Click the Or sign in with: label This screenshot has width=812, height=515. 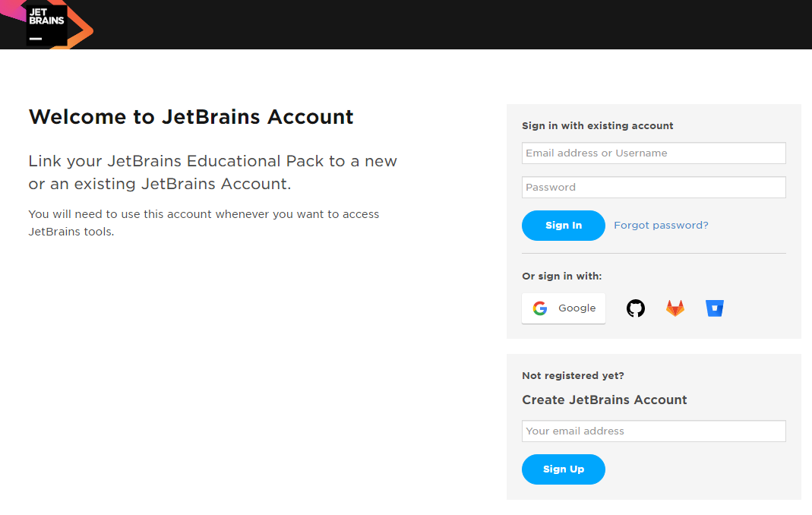[x=562, y=276]
